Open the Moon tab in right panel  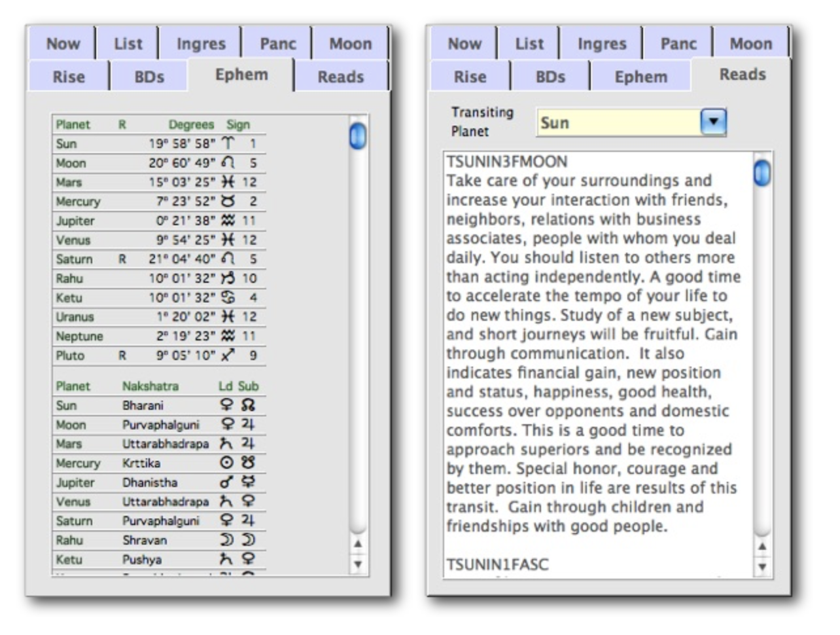coord(750,44)
